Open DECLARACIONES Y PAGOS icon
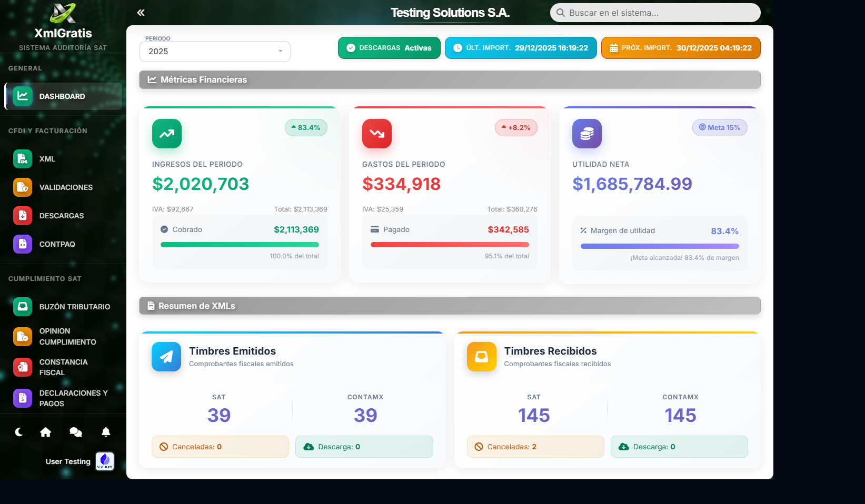865x504 pixels. [23, 398]
